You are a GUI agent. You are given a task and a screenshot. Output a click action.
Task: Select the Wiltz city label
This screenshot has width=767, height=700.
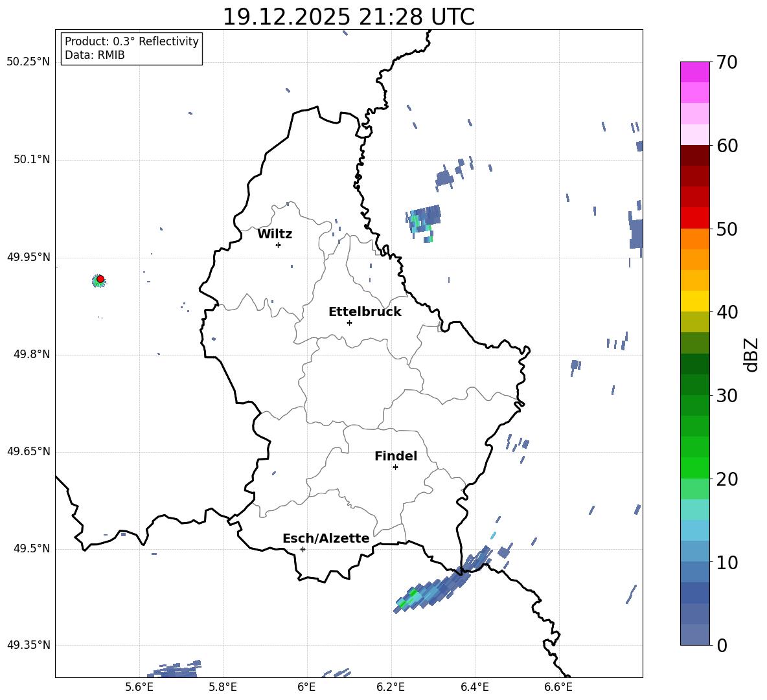275,234
